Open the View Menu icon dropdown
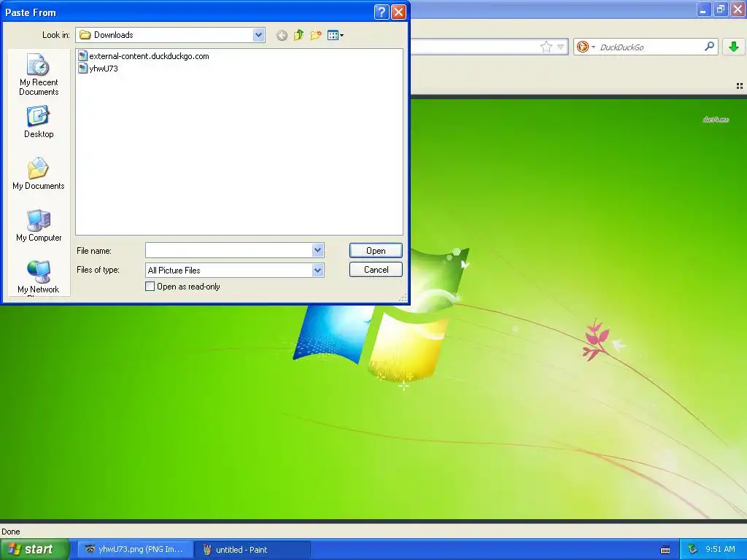This screenshot has width=747, height=560. pyautogui.click(x=336, y=35)
